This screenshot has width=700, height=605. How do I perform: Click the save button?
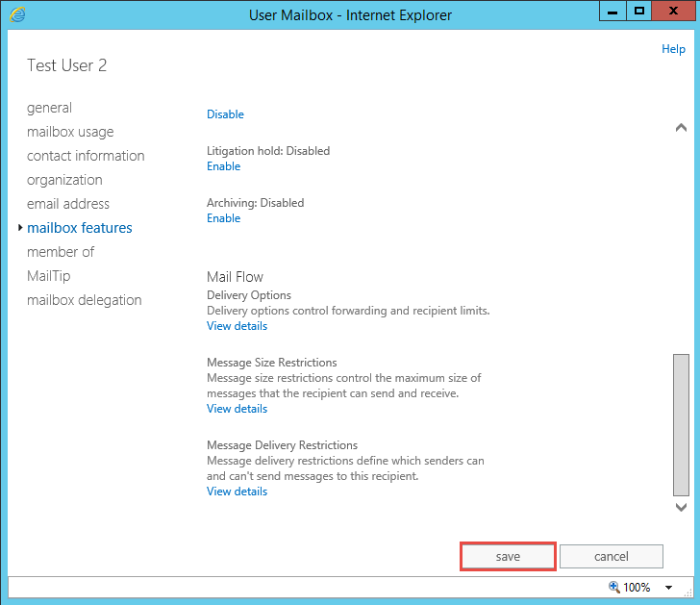(x=508, y=556)
